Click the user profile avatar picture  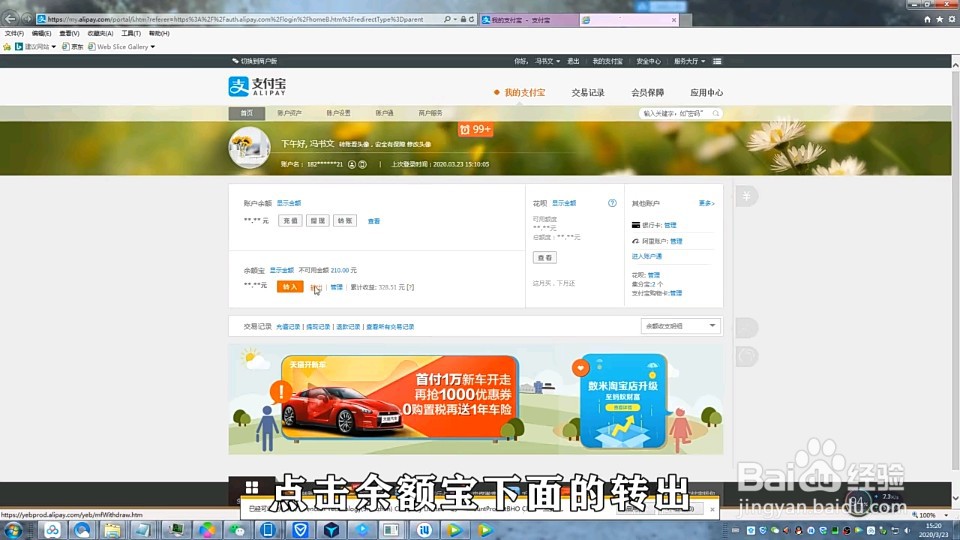pos(249,148)
